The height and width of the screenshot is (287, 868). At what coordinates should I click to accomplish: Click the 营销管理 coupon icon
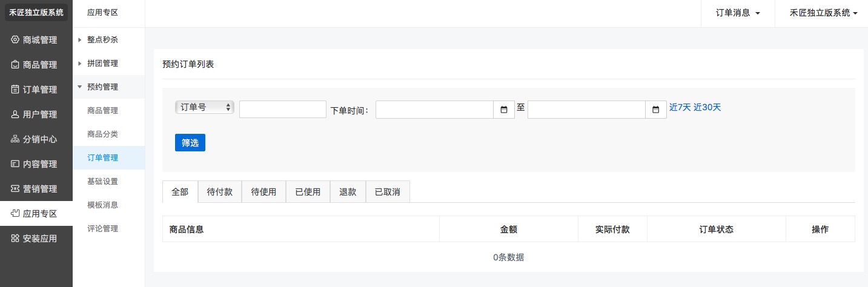(16, 189)
